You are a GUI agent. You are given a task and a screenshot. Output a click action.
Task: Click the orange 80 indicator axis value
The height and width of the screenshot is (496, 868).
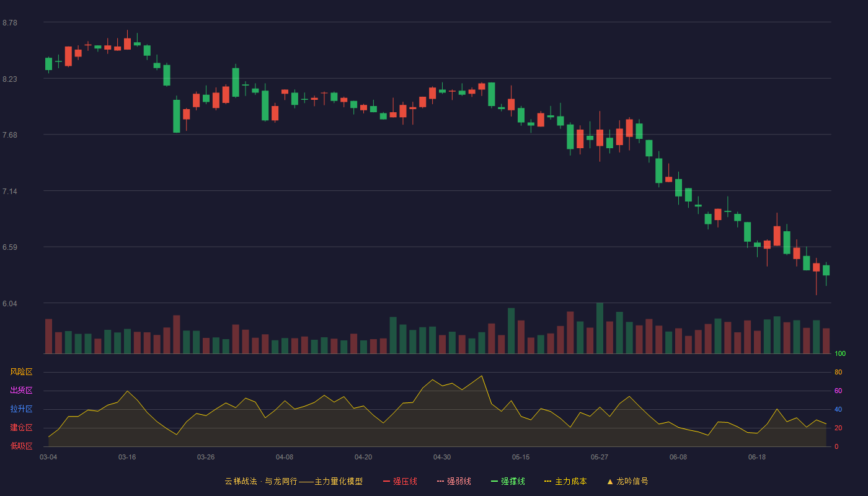click(838, 373)
